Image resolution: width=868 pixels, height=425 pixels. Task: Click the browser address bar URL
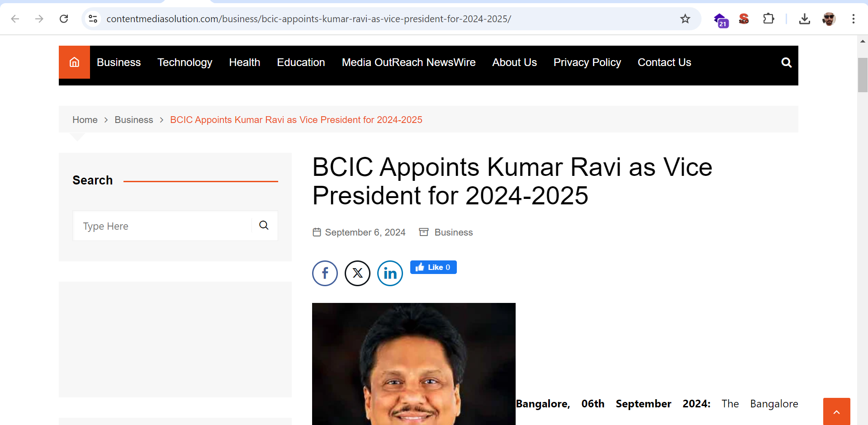click(308, 19)
